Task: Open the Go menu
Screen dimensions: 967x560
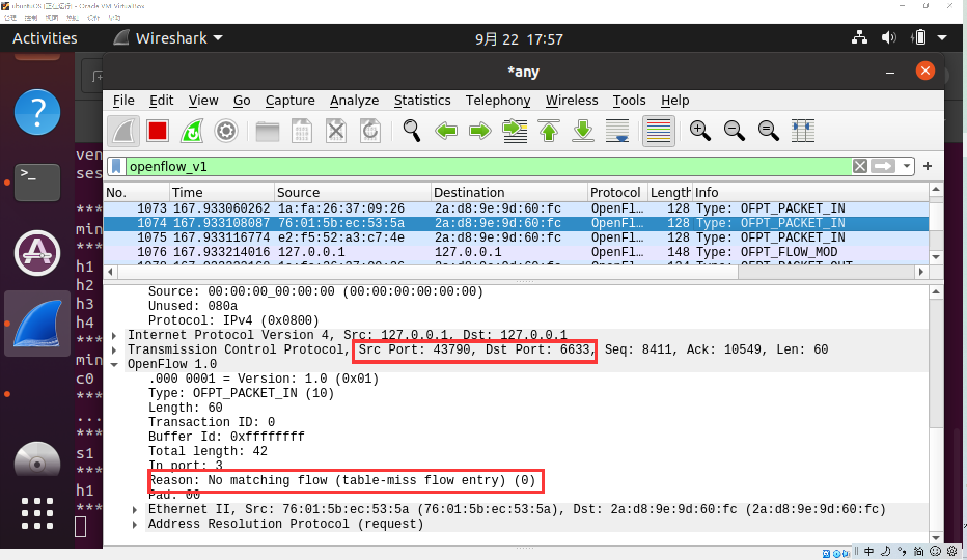Action: (242, 100)
